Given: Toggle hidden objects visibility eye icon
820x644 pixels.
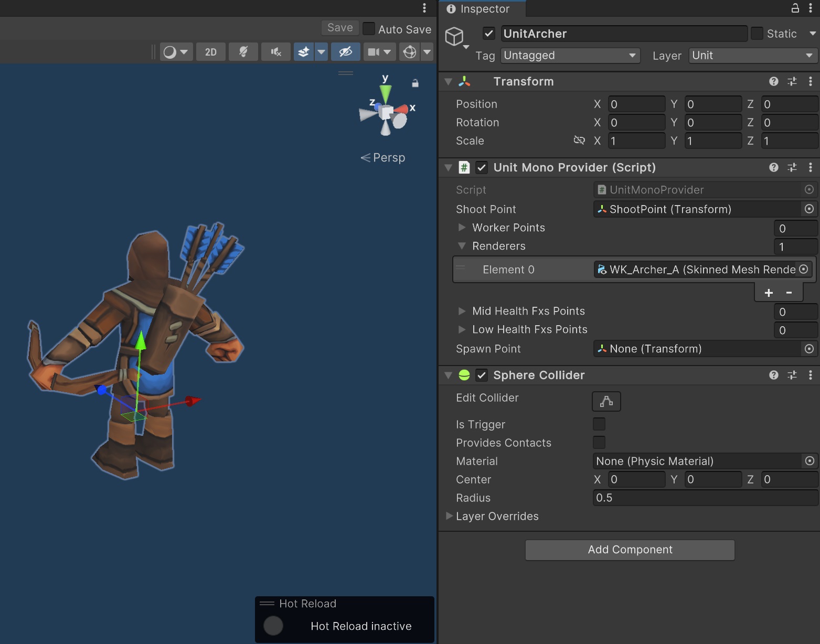Looking at the screenshot, I should click(345, 52).
